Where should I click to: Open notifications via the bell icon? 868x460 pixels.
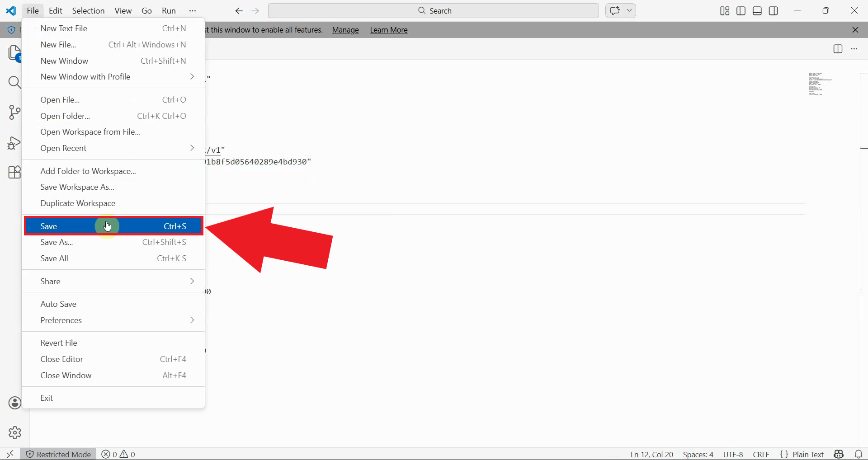[x=859, y=454]
